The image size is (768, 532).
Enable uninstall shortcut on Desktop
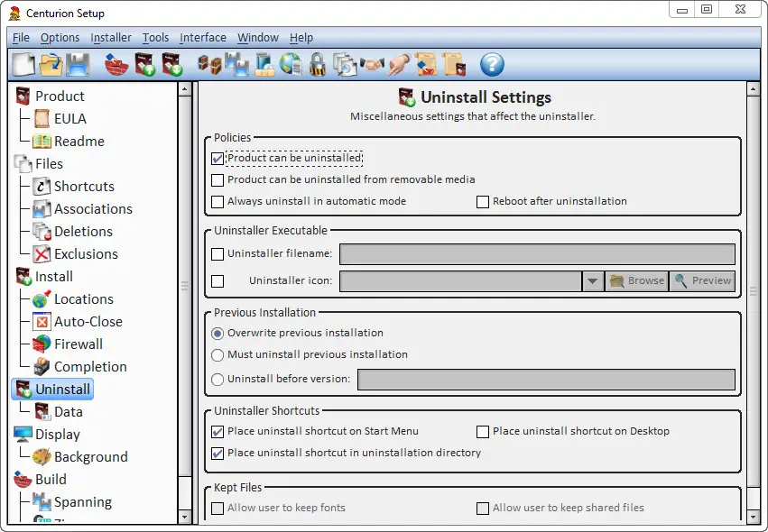(x=483, y=432)
